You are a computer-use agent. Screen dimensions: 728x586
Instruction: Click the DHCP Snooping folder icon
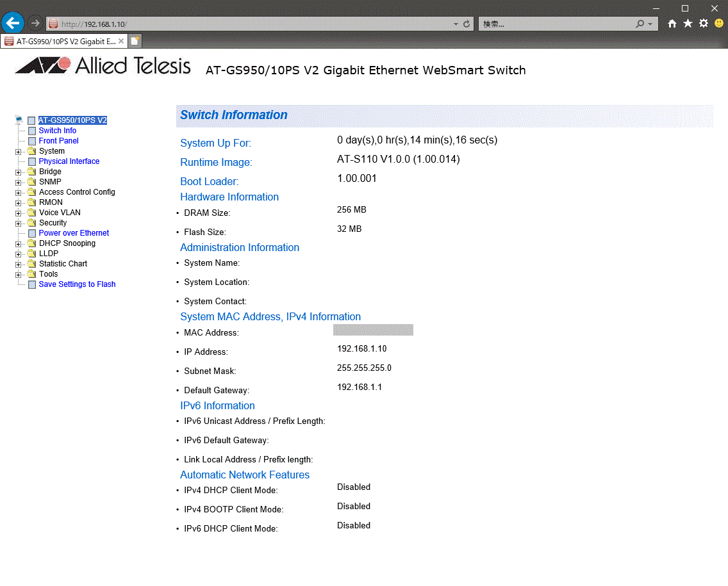coord(31,243)
